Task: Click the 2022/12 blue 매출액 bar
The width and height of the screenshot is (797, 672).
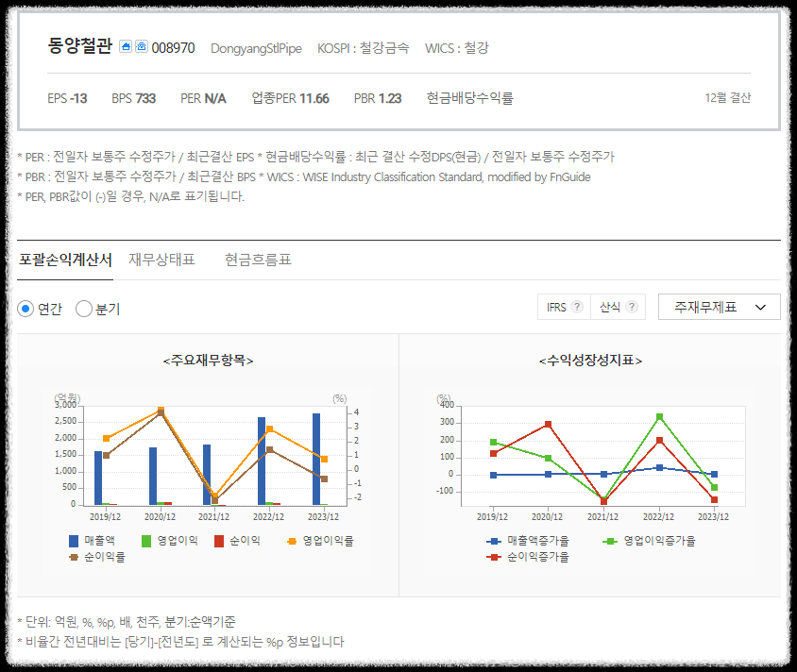Action: tap(262, 462)
